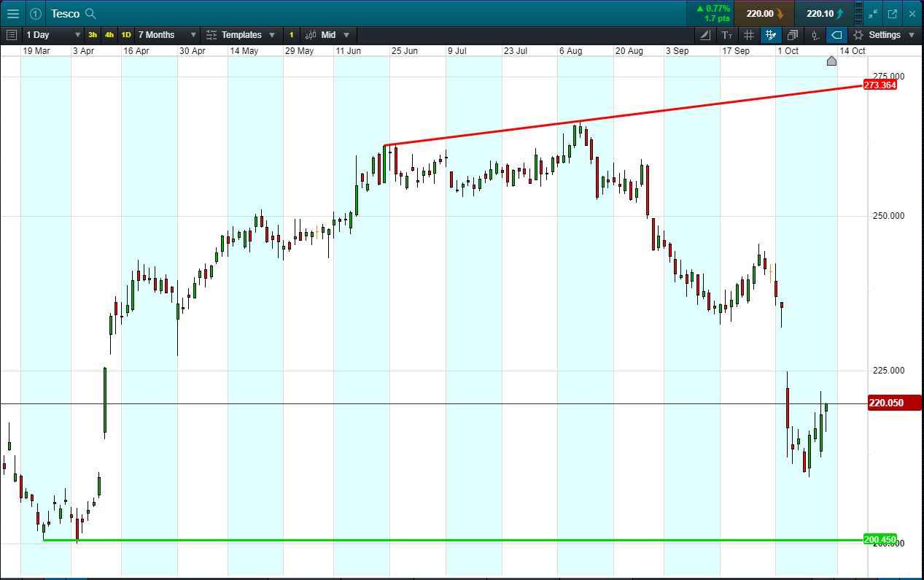Click the Tesco product name
Image resolution: width=924 pixels, height=580 pixels.
pyautogui.click(x=66, y=14)
